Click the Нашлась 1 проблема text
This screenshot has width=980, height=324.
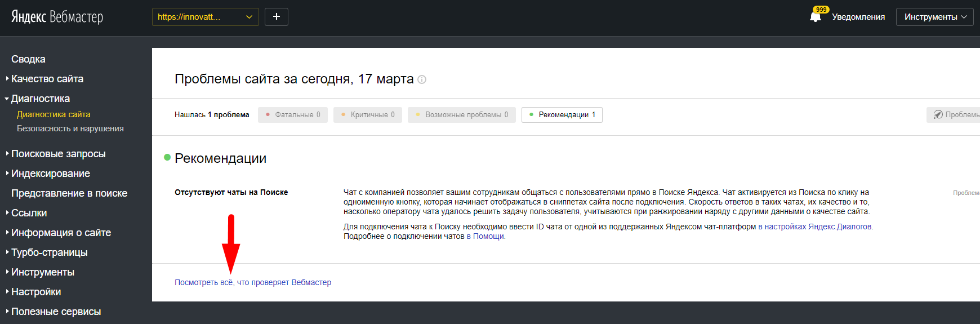(212, 114)
